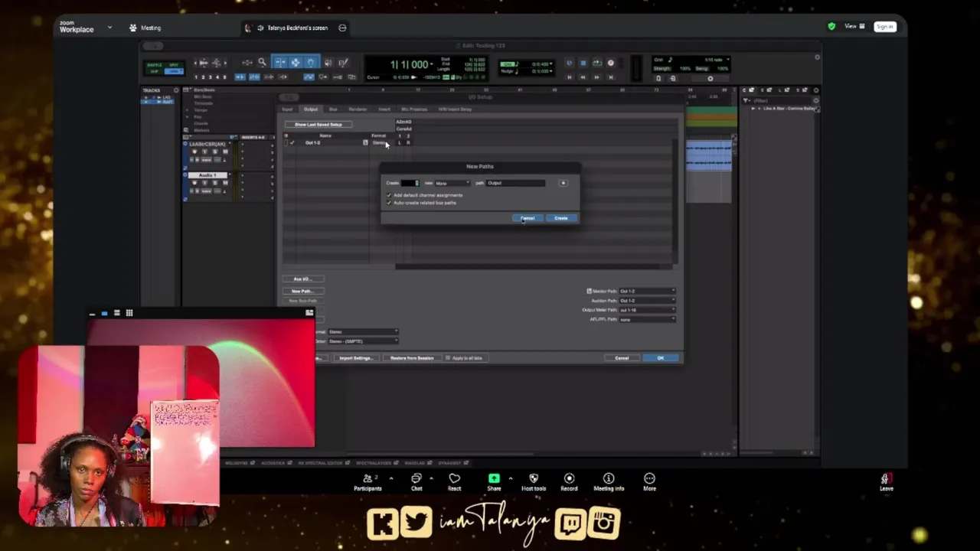Switch to the H/W Insert Delay tab
Image resolution: width=980 pixels, height=551 pixels.
[x=455, y=109]
